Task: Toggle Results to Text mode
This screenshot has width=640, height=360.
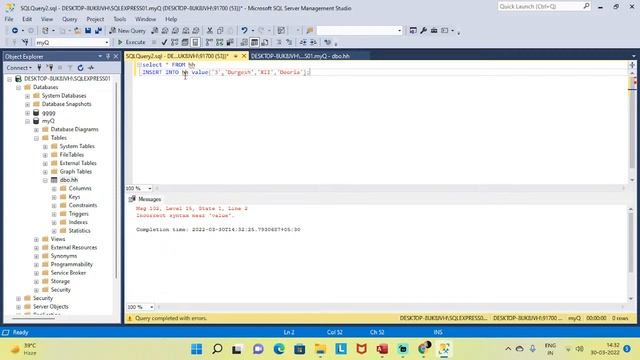Action: pyautogui.click(x=244, y=42)
